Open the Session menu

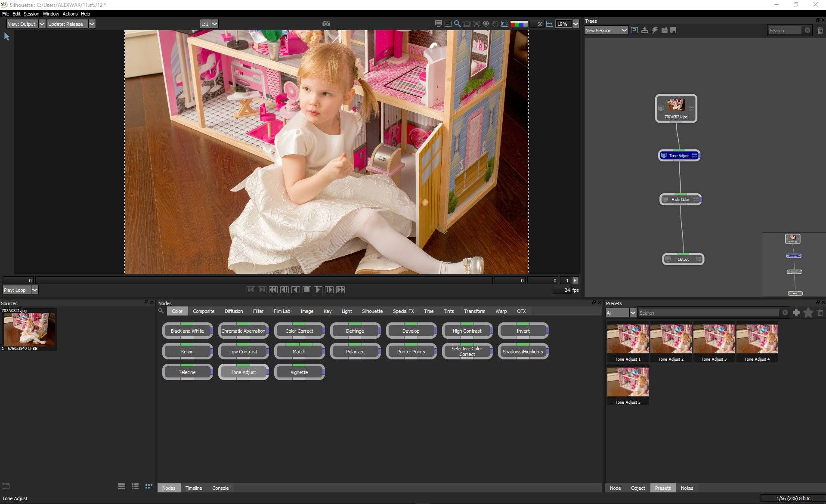[x=31, y=14]
